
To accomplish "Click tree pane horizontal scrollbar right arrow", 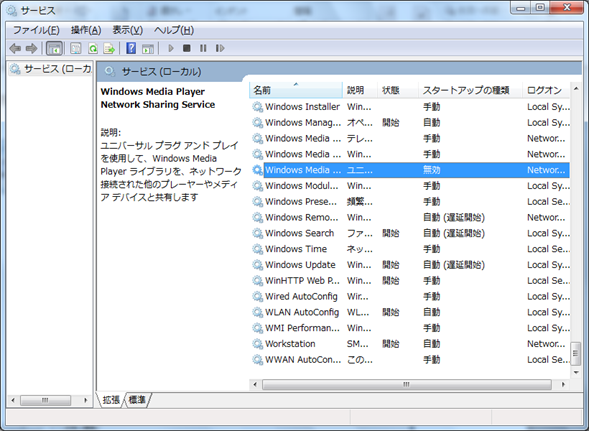I will (x=86, y=400).
